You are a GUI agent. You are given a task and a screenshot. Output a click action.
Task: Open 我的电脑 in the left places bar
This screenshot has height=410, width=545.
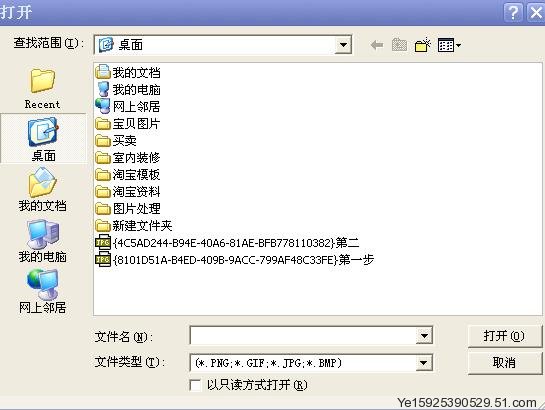tap(42, 241)
